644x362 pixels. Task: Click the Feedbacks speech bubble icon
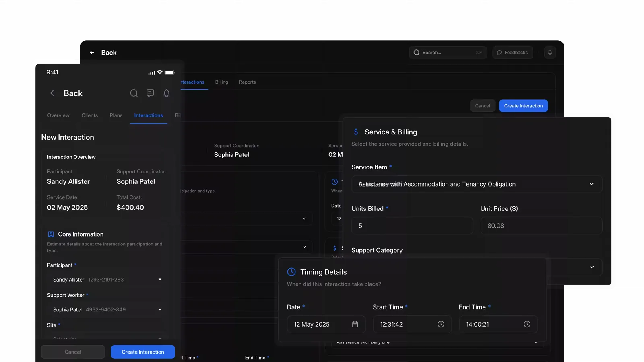click(499, 53)
